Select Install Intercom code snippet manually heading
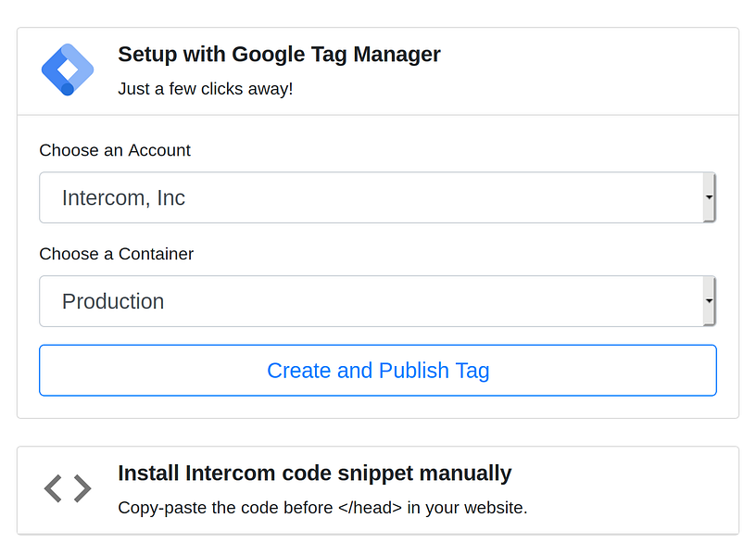Screen dimensions: 756x556 (314, 473)
